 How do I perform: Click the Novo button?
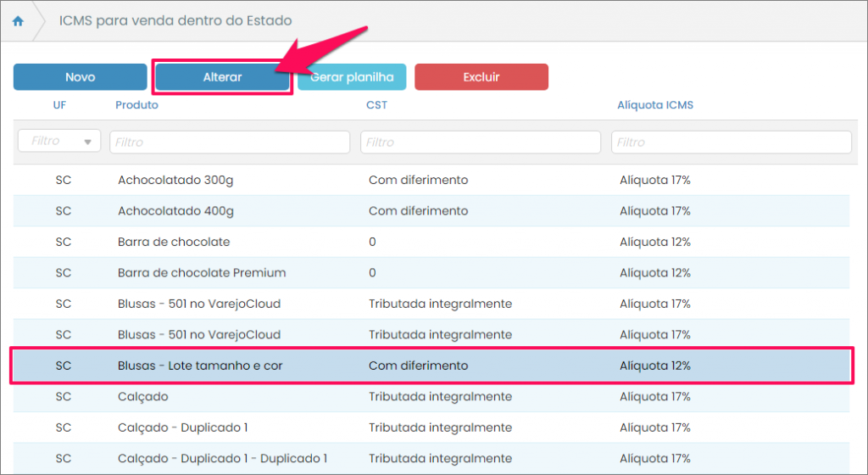(x=80, y=77)
